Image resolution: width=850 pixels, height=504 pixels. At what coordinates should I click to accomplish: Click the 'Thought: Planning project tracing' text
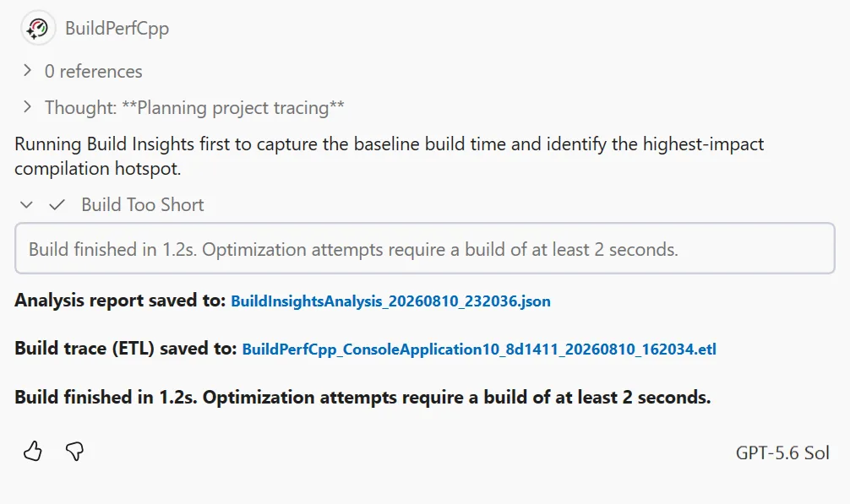click(x=194, y=107)
